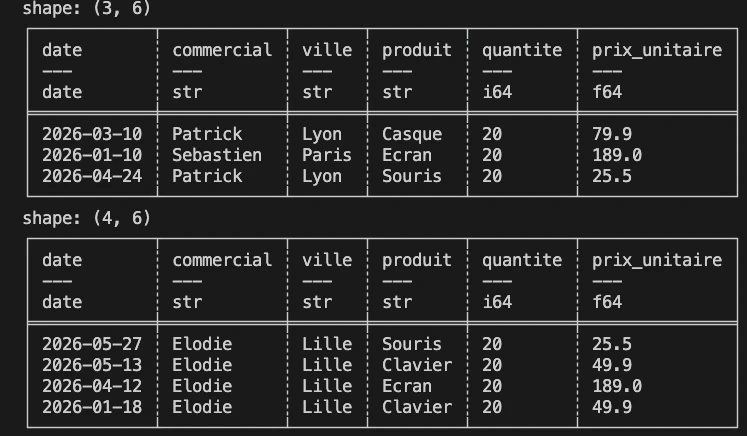Click the 'Ecran' cell in the second table
Viewport: 747px width, 436px height.
pos(406,385)
